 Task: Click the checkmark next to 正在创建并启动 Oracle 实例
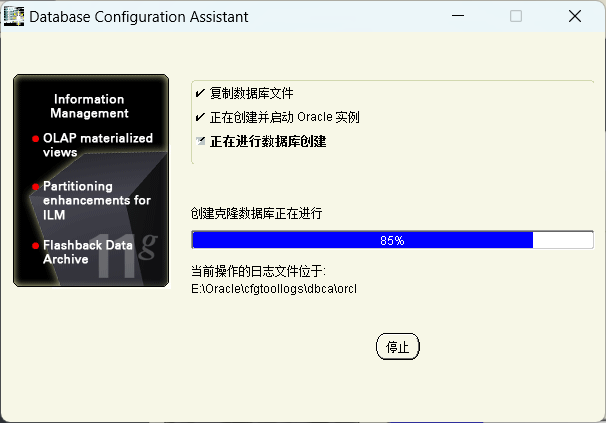click(200, 117)
